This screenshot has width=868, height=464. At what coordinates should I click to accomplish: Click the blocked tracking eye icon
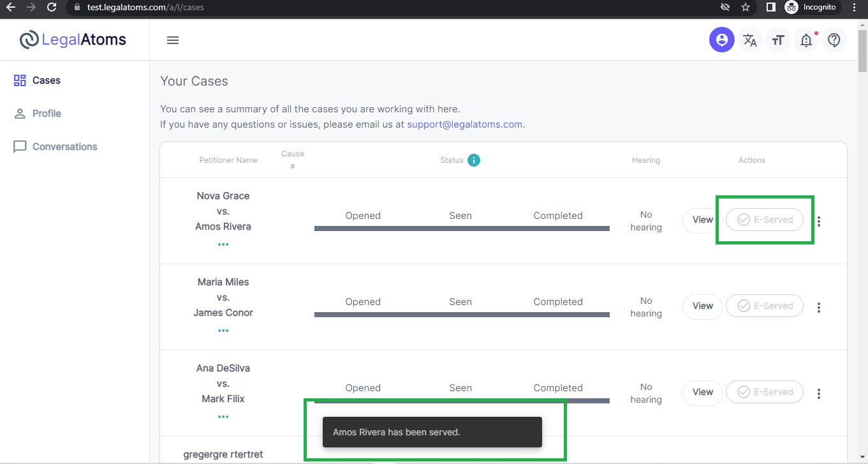pyautogui.click(x=725, y=8)
